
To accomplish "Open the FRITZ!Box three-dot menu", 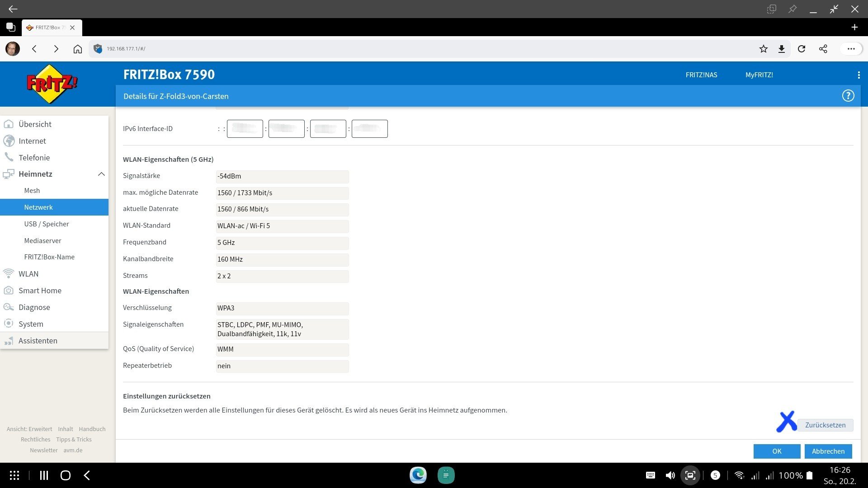I will 859,75.
